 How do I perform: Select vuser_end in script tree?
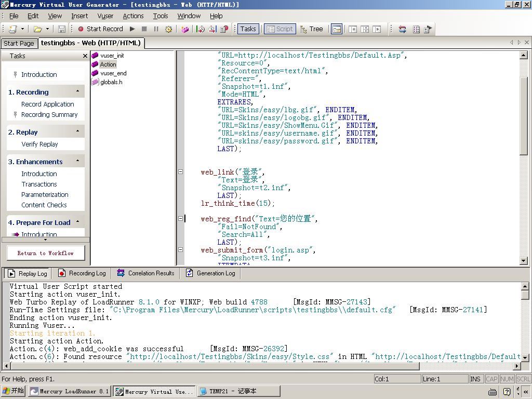click(x=113, y=73)
